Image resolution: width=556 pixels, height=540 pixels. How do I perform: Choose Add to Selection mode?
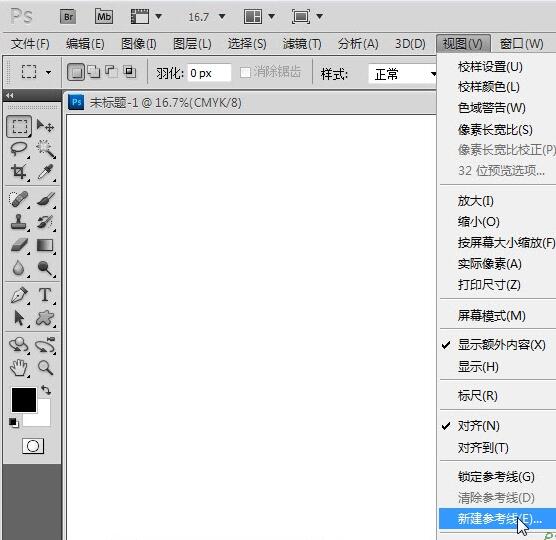coord(94,72)
